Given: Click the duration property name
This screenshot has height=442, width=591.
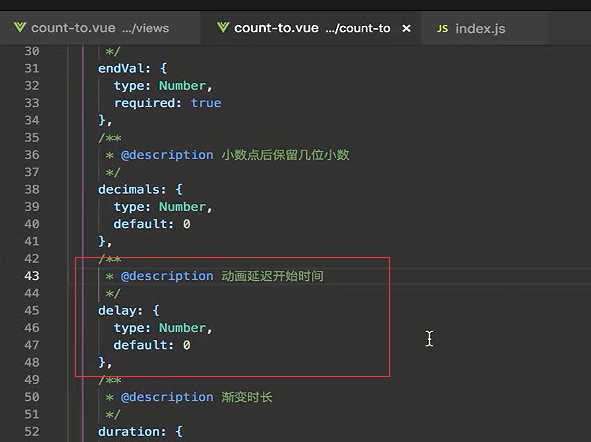Looking at the screenshot, I should click(x=129, y=431).
